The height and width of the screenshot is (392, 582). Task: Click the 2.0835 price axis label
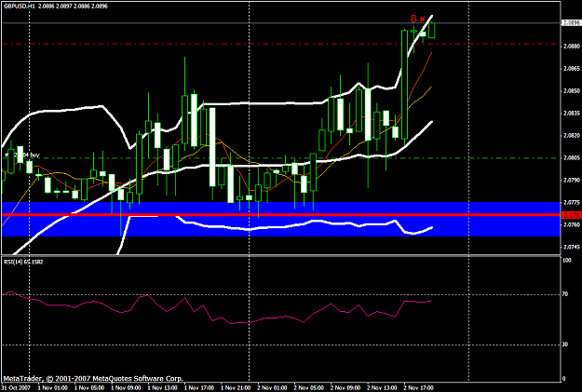tap(572, 114)
